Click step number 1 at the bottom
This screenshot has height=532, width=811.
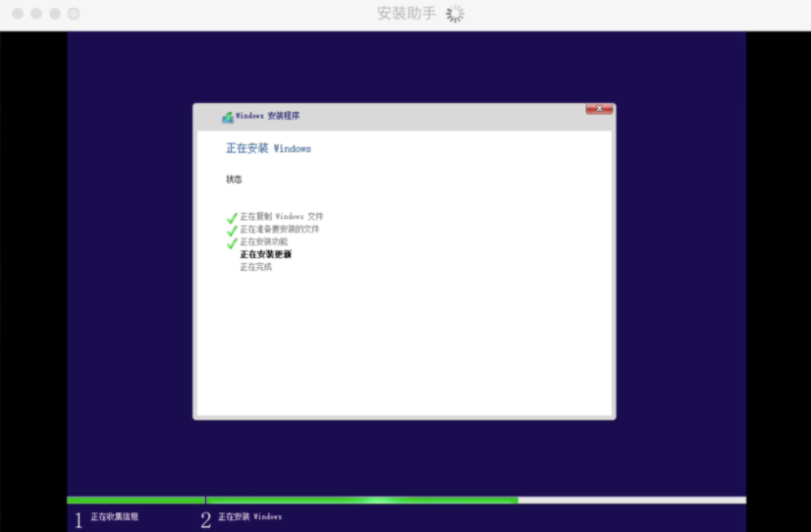pos(79,519)
